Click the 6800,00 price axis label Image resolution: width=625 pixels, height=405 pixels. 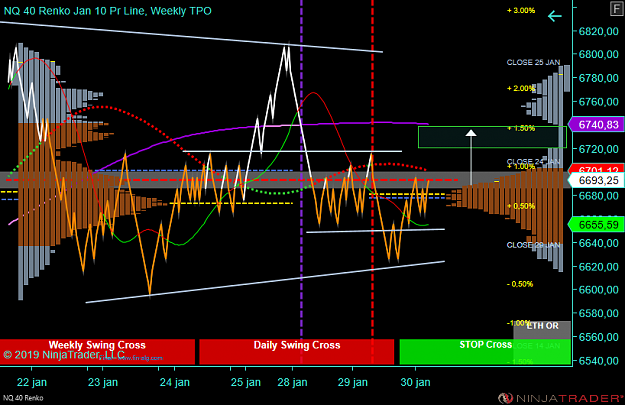[x=598, y=54]
